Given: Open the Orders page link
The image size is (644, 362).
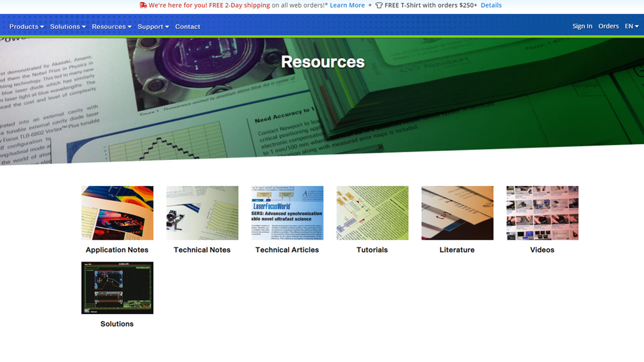Looking at the screenshot, I should tap(608, 26).
